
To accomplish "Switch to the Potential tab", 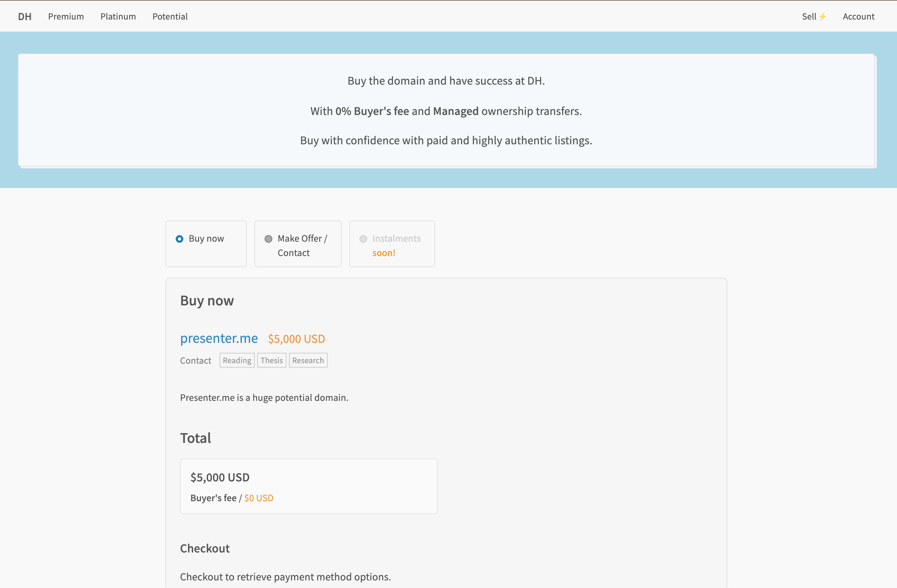I will (x=169, y=16).
